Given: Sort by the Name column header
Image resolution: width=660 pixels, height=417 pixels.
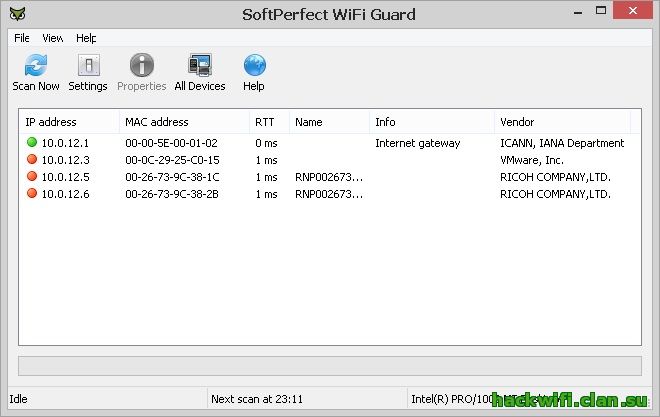Looking at the screenshot, I should tap(329, 122).
